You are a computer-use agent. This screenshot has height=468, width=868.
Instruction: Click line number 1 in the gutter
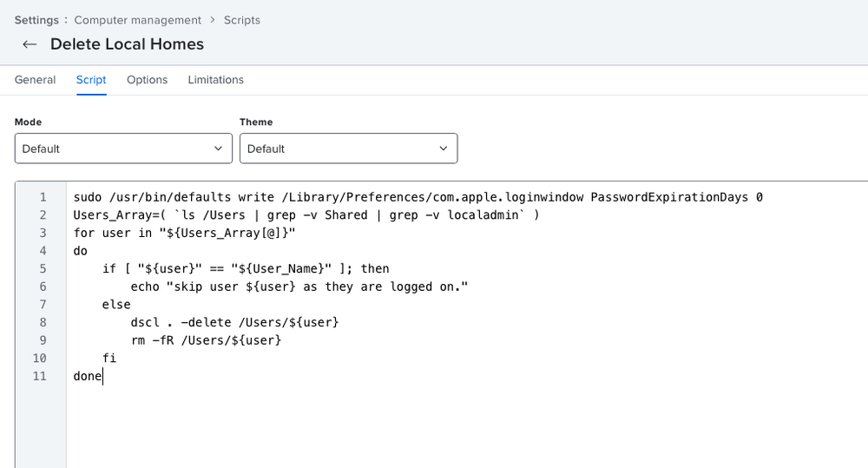[x=43, y=197]
